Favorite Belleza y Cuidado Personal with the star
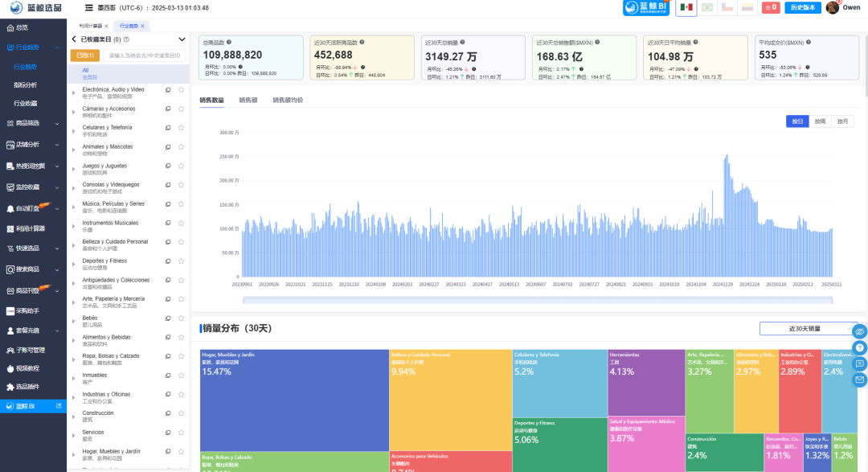Image resolution: width=868 pixels, height=472 pixels. click(181, 242)
